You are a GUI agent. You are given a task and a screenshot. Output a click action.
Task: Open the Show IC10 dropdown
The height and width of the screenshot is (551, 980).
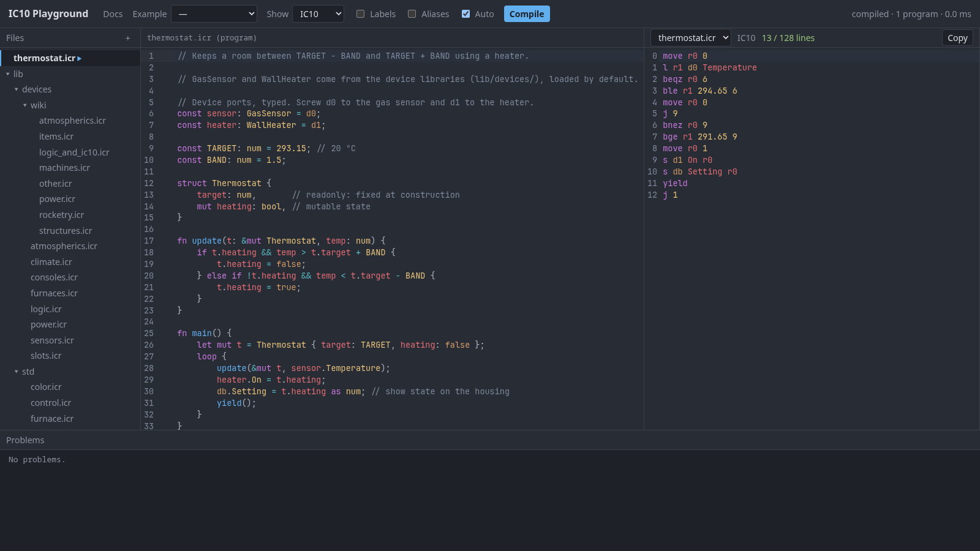tap(318, 14)
